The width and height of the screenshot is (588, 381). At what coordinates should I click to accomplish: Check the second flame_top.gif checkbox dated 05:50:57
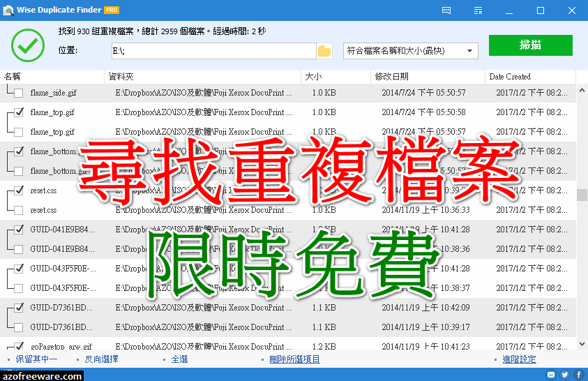pyautogui.click(x=18, y=132)
